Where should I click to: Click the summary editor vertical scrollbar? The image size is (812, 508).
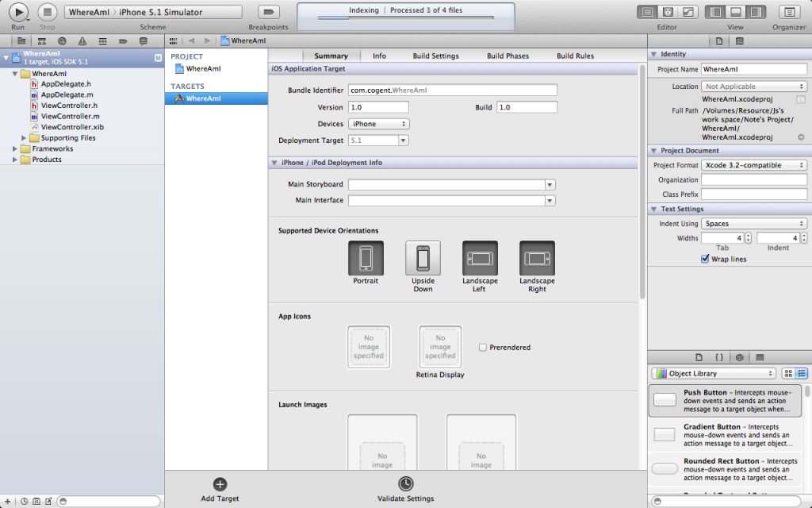pos(642,182)
